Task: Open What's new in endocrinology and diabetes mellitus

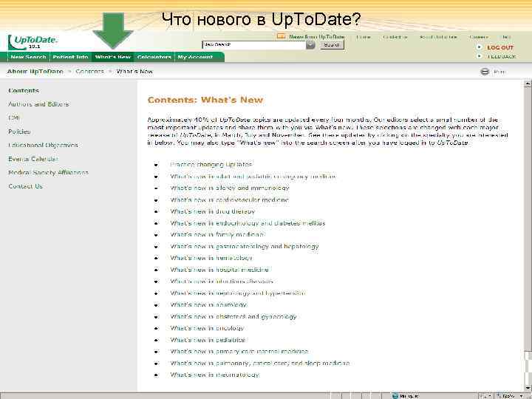Action: pos(248,223)
